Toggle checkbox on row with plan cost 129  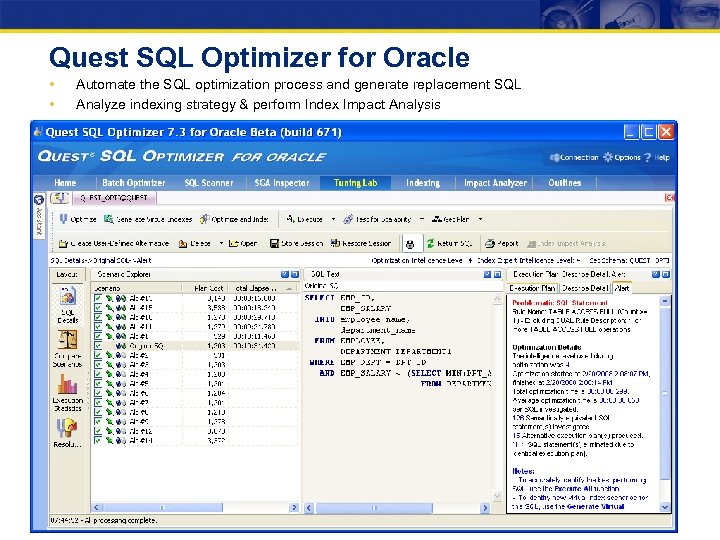click(98, 336)
